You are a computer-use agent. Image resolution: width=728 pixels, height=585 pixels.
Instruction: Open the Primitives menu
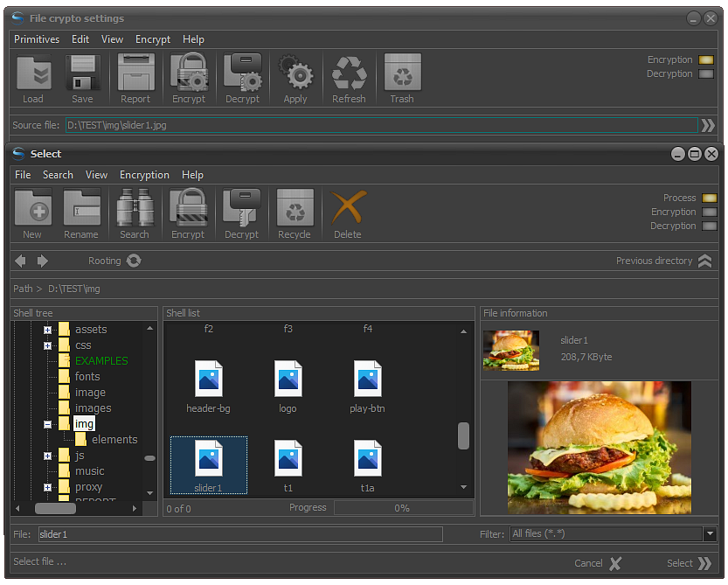click(x=37, y=39)
